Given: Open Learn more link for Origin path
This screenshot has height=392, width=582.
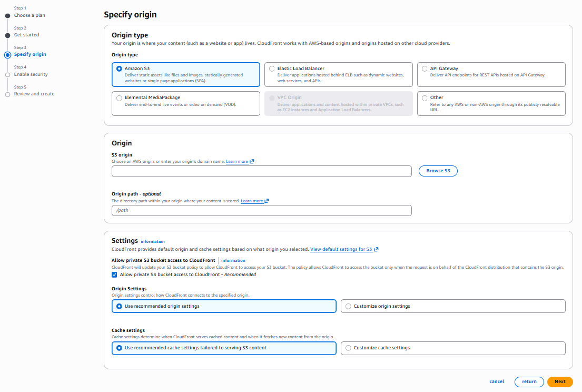Looking at the screenshot, I should click(x=252, y=201).
